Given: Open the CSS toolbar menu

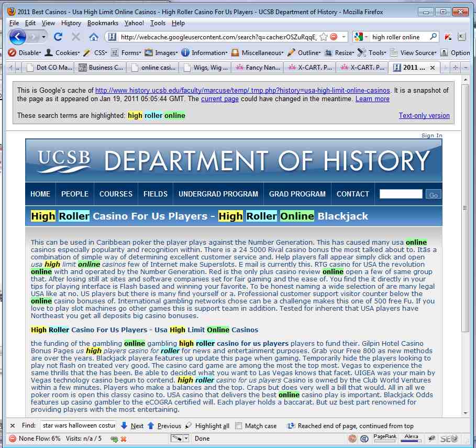Looking at the screenshot, I should coord(96,53).
